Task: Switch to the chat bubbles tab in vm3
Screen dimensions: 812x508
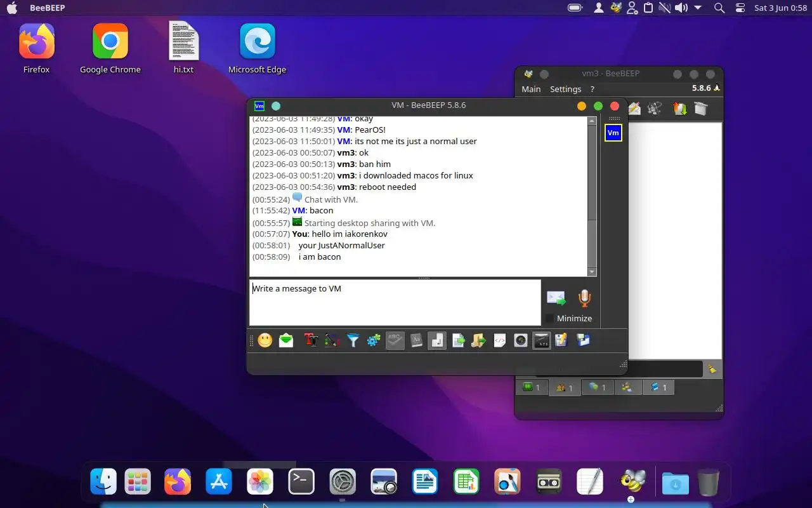Action: [x=598, y=387]
